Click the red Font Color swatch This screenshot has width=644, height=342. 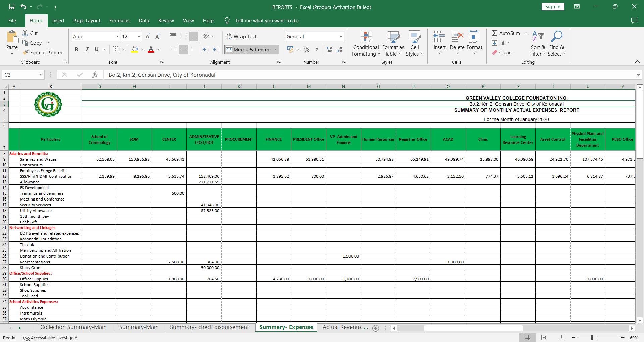151,49
